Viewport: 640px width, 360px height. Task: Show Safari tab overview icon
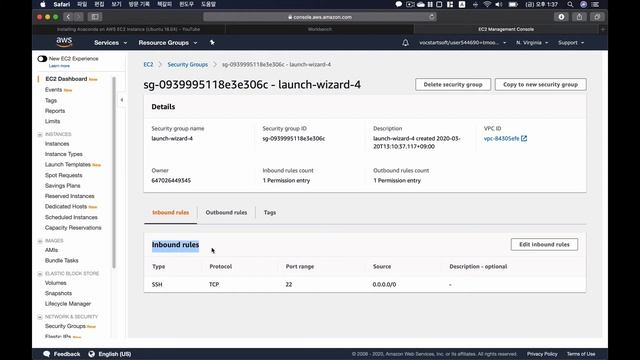(597, 17)
